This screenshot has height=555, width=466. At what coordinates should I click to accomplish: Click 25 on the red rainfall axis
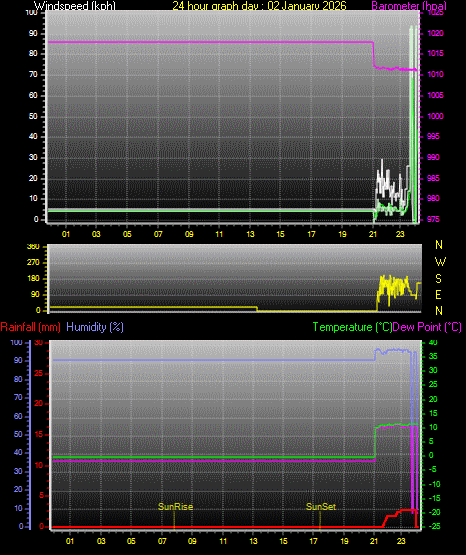pos(39,373)
